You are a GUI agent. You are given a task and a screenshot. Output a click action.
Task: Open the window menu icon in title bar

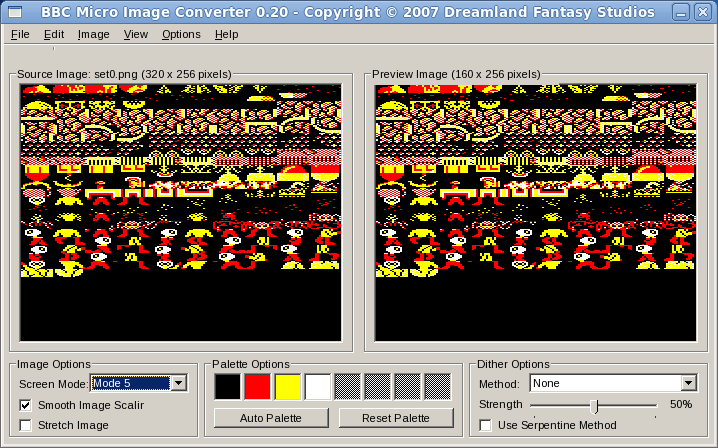pos(15,11)
